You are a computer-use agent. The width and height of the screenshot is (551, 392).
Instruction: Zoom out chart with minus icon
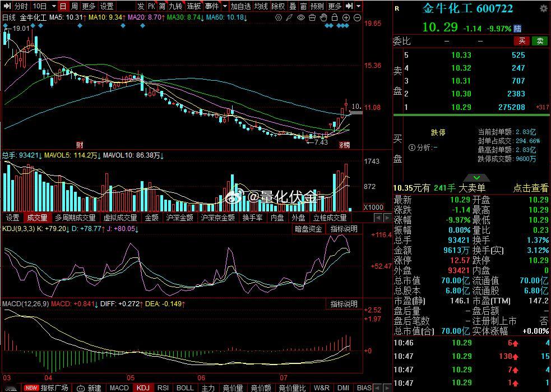tap(357, 17)
